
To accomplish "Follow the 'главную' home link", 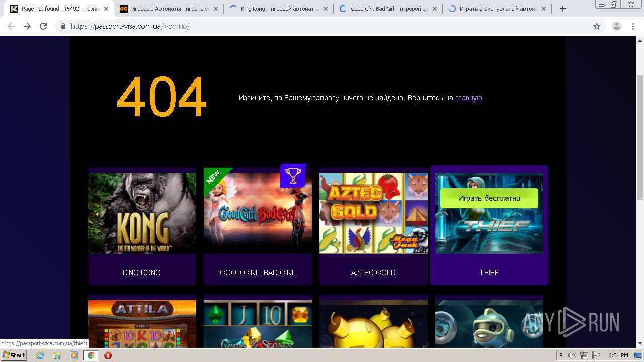I will [x=469, y=98].
